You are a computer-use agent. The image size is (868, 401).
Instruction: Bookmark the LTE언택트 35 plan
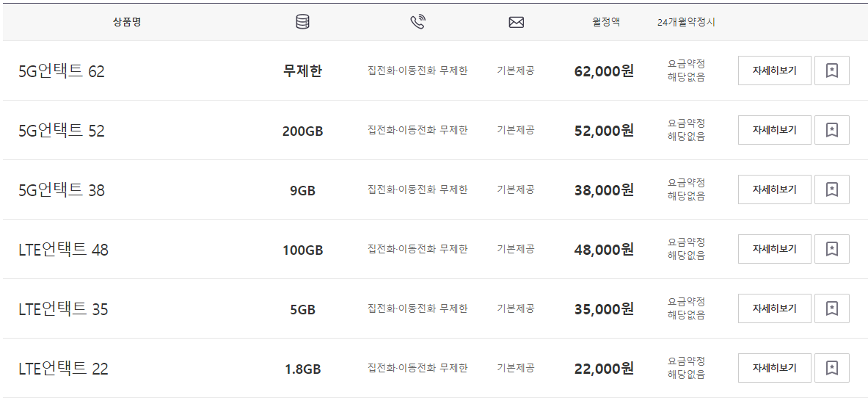831,308
